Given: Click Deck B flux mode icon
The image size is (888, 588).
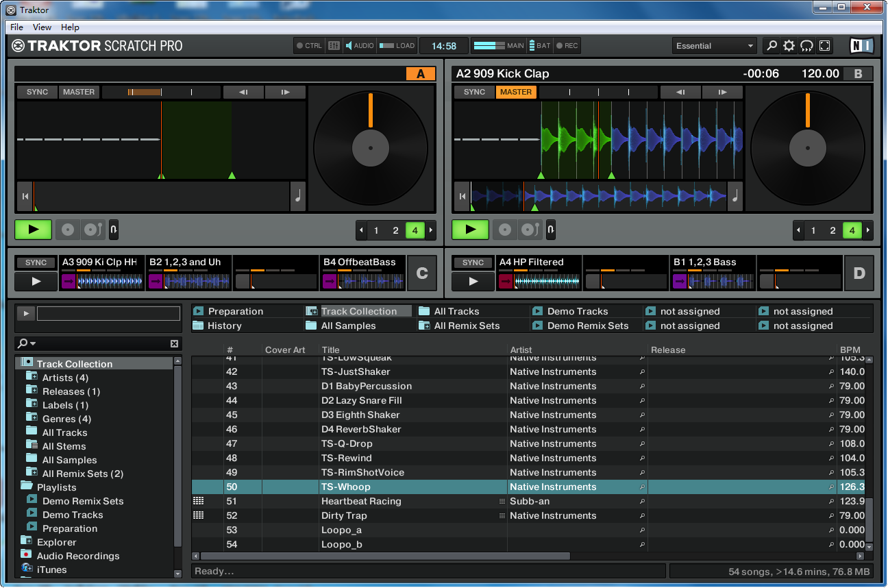Looking at the screenshot, I should pos(551,230).
